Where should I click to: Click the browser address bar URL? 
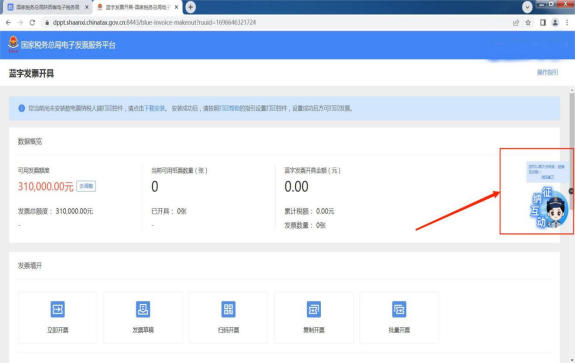pos(154,23)
